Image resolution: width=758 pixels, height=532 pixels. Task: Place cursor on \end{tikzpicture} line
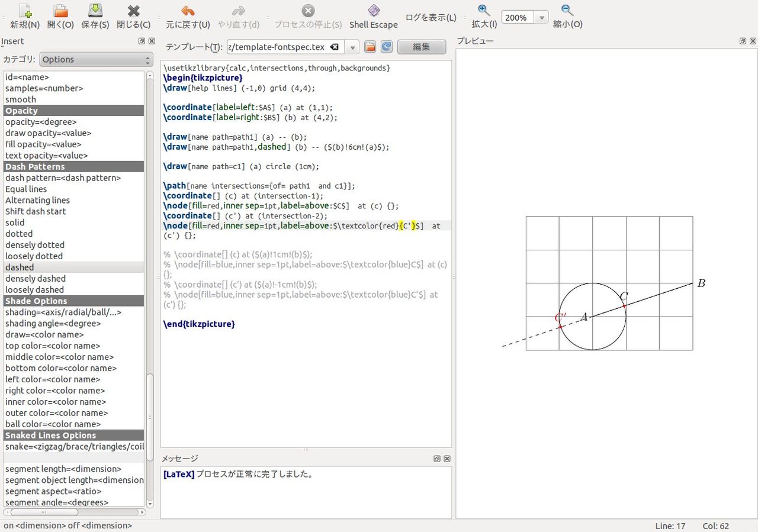pos(199,324)
